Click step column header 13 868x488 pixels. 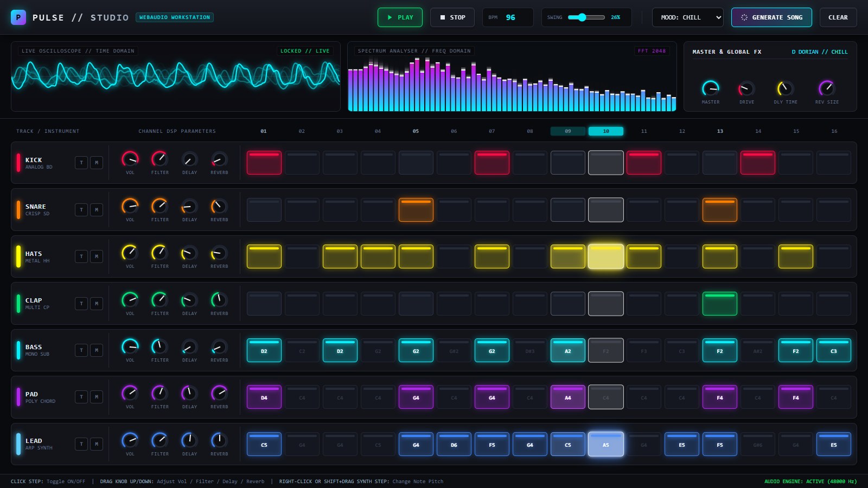point(720,131)
